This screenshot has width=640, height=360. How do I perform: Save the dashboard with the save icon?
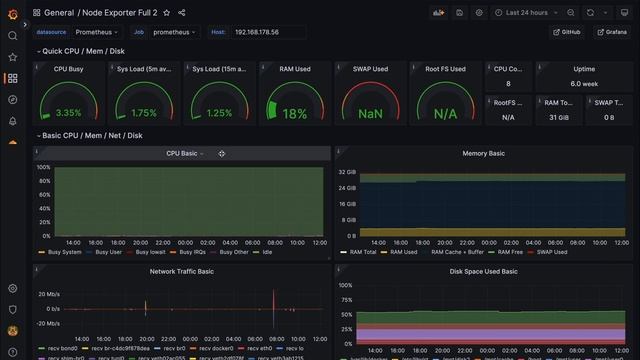coord(460,13)
